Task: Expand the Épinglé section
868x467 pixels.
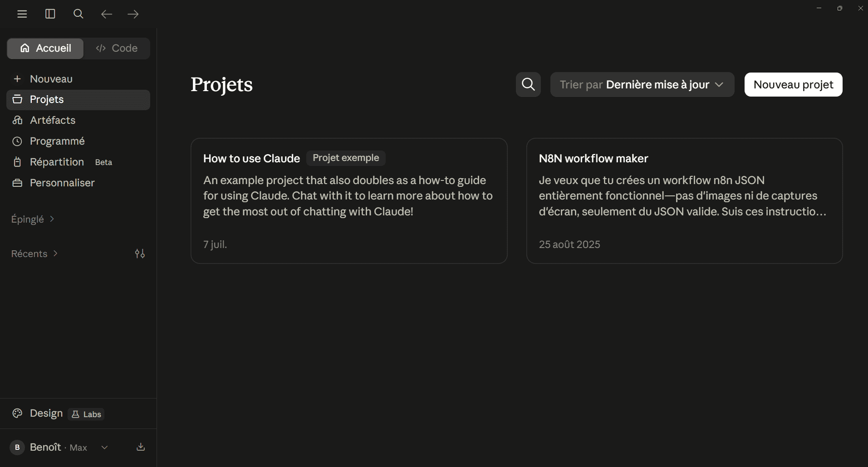Action: point(33,219)
